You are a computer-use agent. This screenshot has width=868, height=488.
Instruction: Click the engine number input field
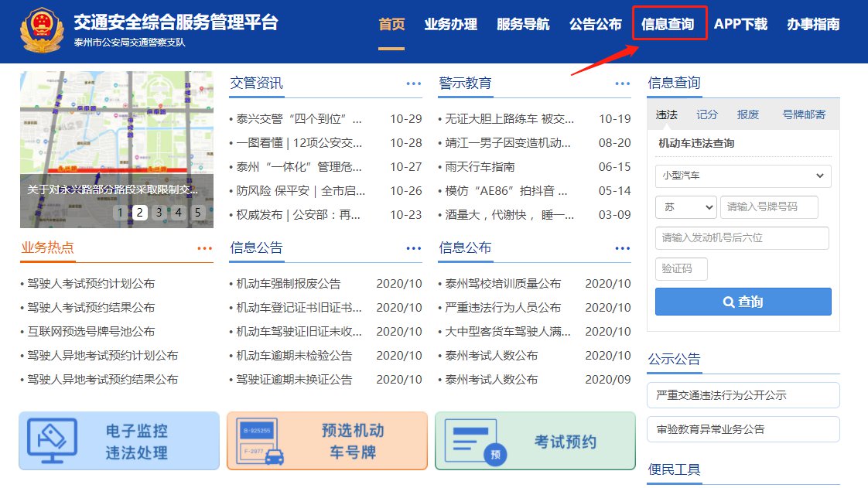tap(741, 238)
